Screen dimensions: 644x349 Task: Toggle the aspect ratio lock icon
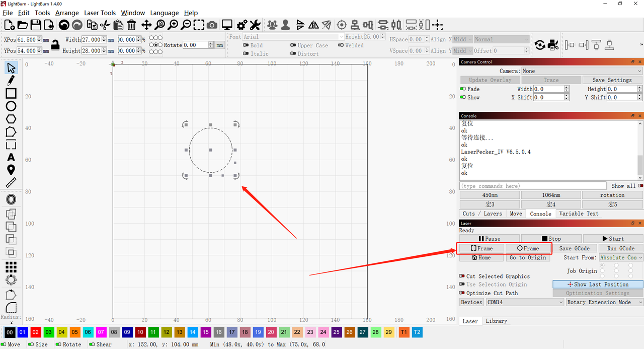click(55, 45)
